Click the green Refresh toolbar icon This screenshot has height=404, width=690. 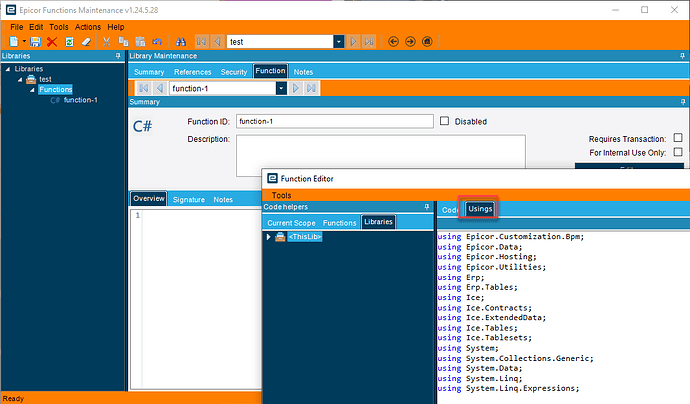pyautogui.click(x=69, y=42)
